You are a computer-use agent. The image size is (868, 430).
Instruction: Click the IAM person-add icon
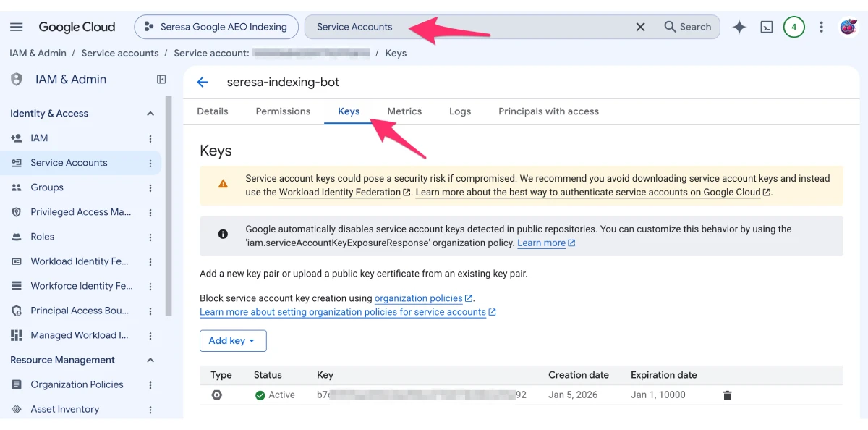click(x=17, y=138)
